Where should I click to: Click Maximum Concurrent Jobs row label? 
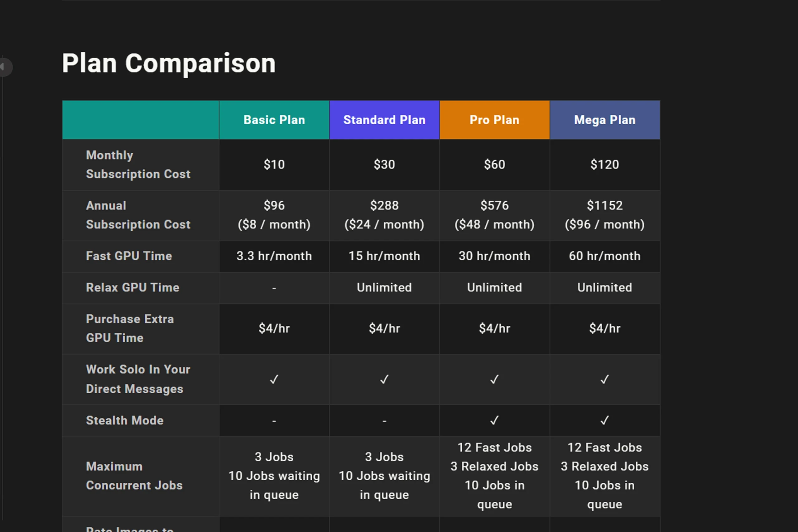pyautogui.click(x=134, y=476)
